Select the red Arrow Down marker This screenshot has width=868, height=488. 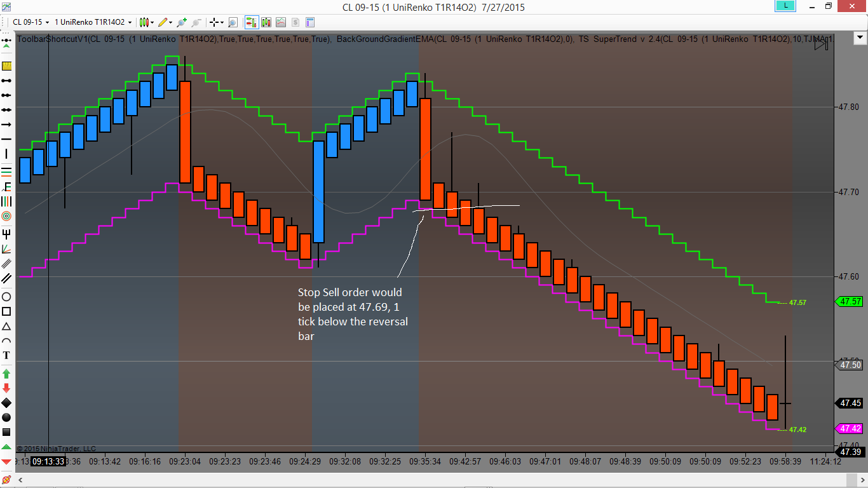point(6,388)
